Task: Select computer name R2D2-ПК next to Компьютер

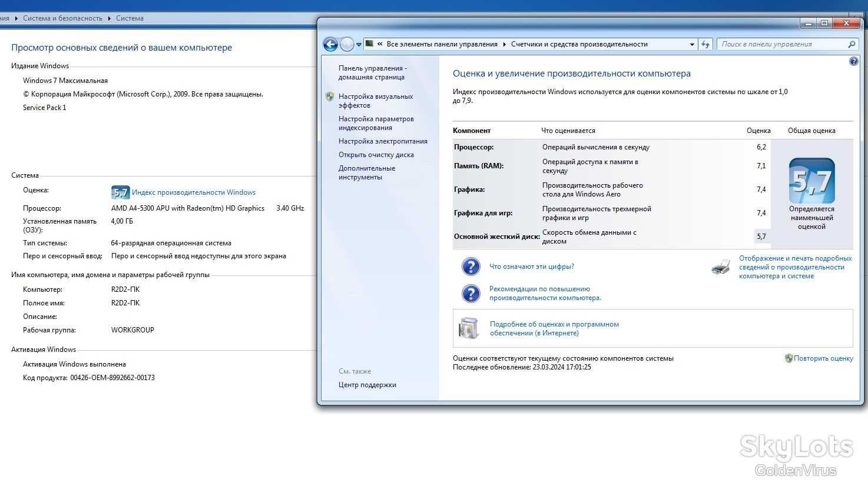Action: (125, 289)
